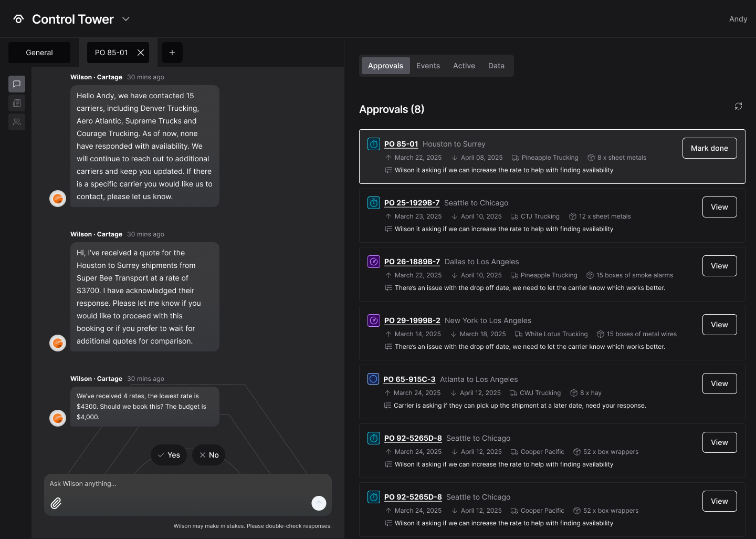Open the Data tab

coord(496,66)
